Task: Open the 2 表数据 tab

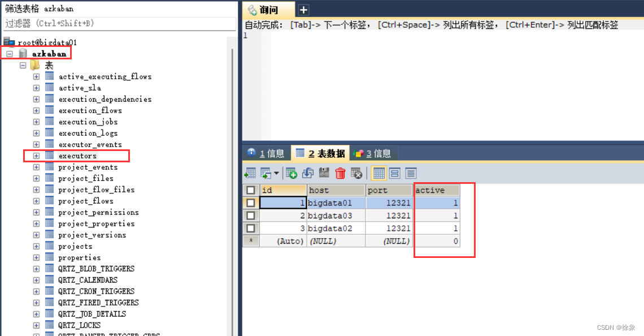Action: tap(320, 153)
